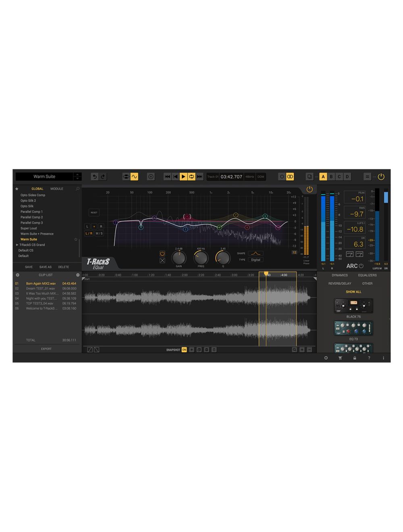Image resolution: width=403 pixels, height=532 pixels.
Task: Open the settings gear icon
Action: (x=326, y=358)
